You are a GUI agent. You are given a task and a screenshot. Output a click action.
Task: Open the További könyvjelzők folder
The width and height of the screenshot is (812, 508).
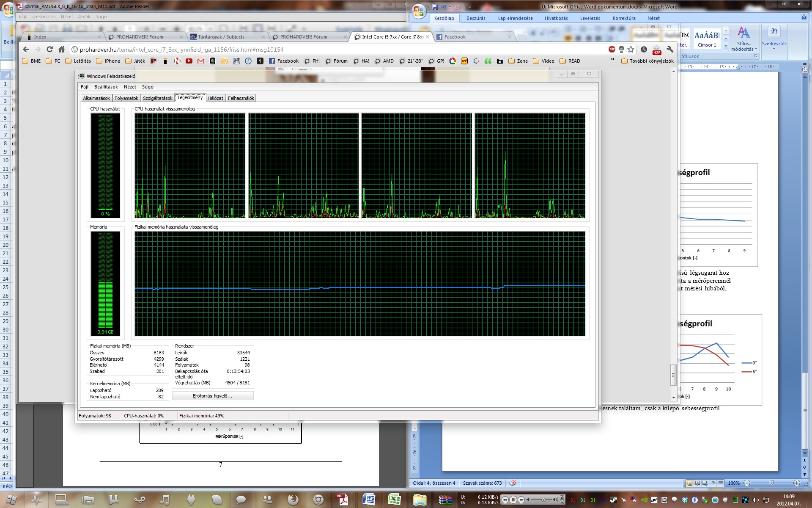click(x=647, y=61)
